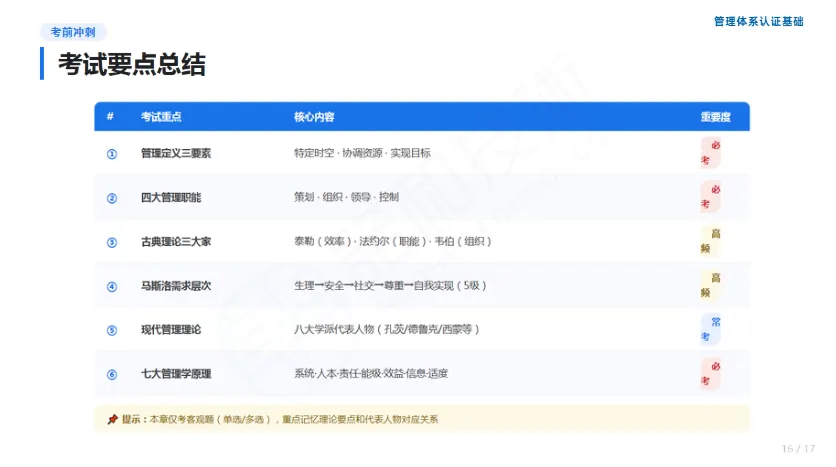Image resolution: width=836 pixels, height=467 pixels.
Task: Click the red pushpin icon in tip bar
Action: coord(112,420)
